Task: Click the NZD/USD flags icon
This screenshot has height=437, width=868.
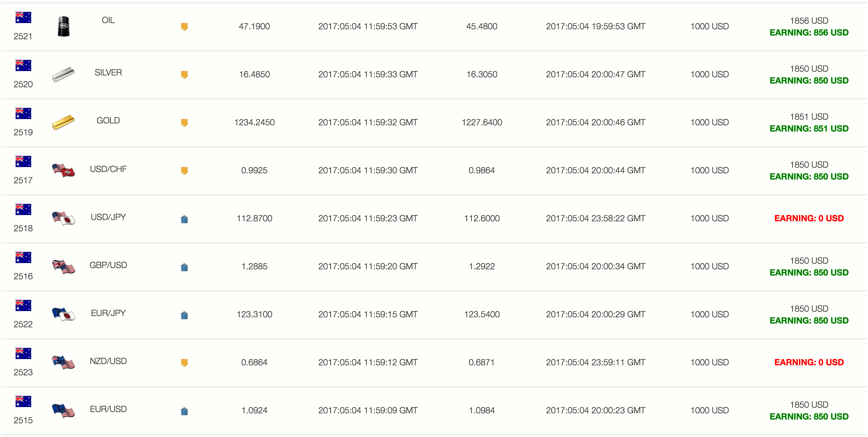Action: pos(63,362)
